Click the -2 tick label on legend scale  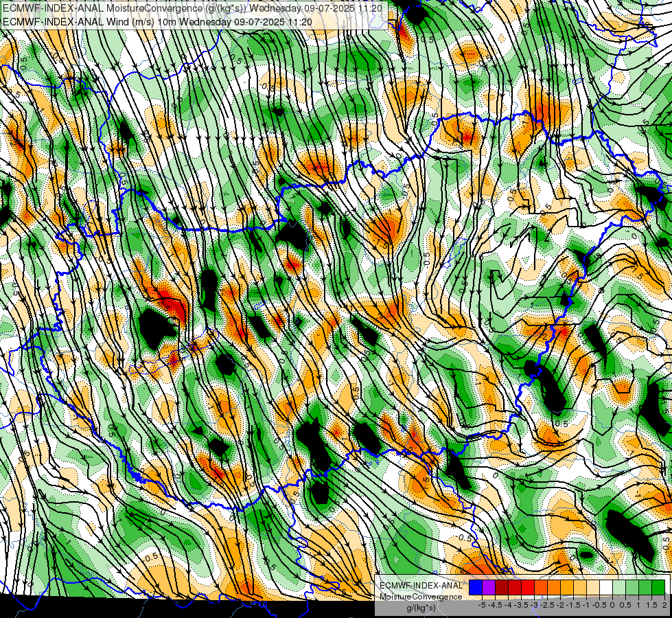[560, 605]
